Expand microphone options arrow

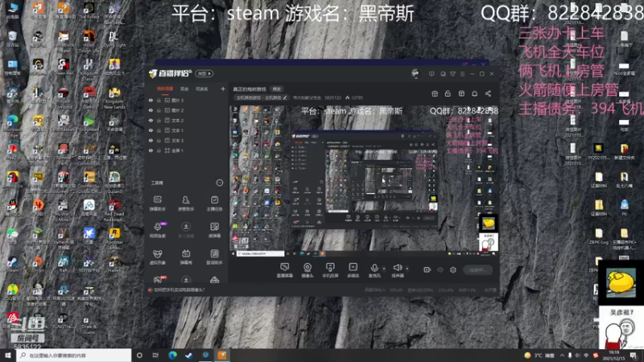click(x=384, y=269)
